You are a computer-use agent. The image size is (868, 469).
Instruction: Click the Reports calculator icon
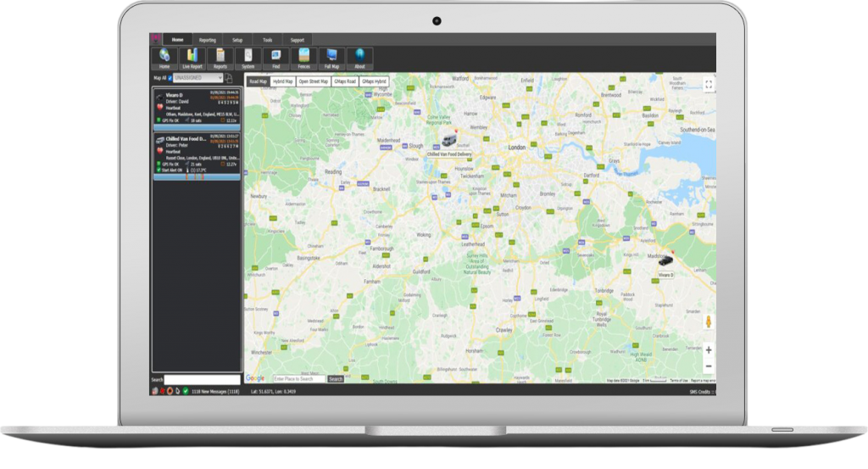tap(220, 58)
